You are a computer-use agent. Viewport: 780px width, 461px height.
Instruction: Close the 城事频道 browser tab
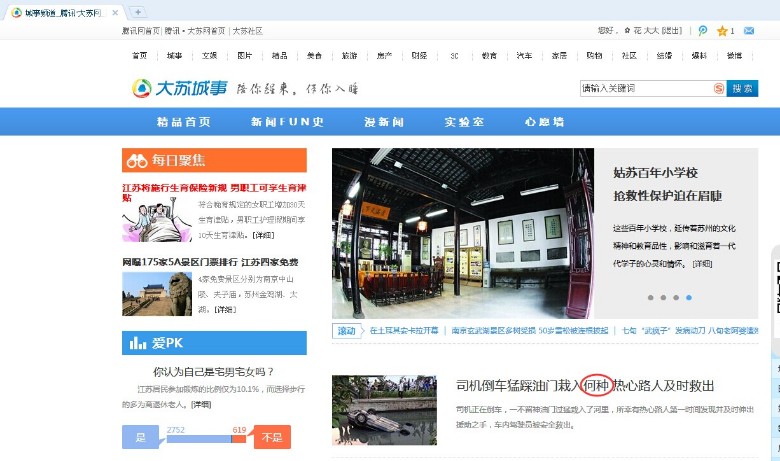[x=116, y=12]
